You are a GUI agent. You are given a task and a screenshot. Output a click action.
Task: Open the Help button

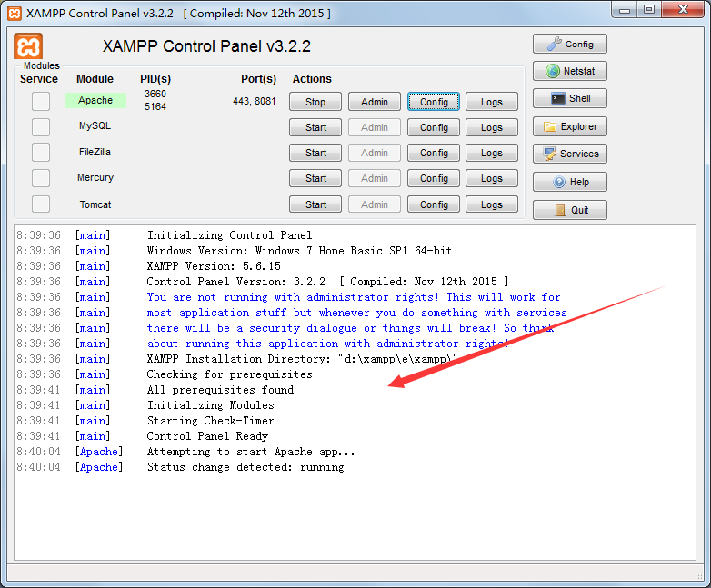(x=569, y=182)
